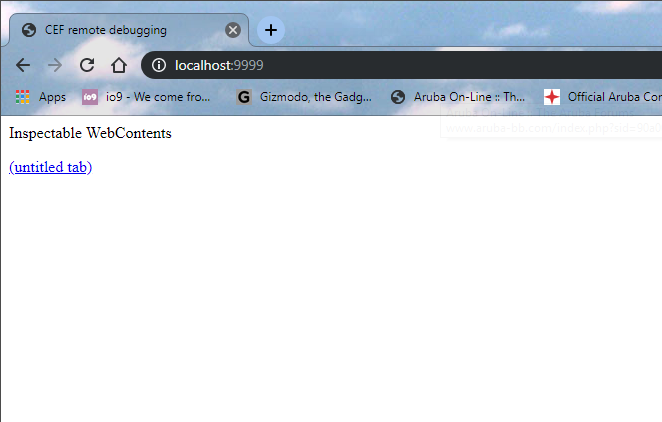Reload the current page

(87, 65)
